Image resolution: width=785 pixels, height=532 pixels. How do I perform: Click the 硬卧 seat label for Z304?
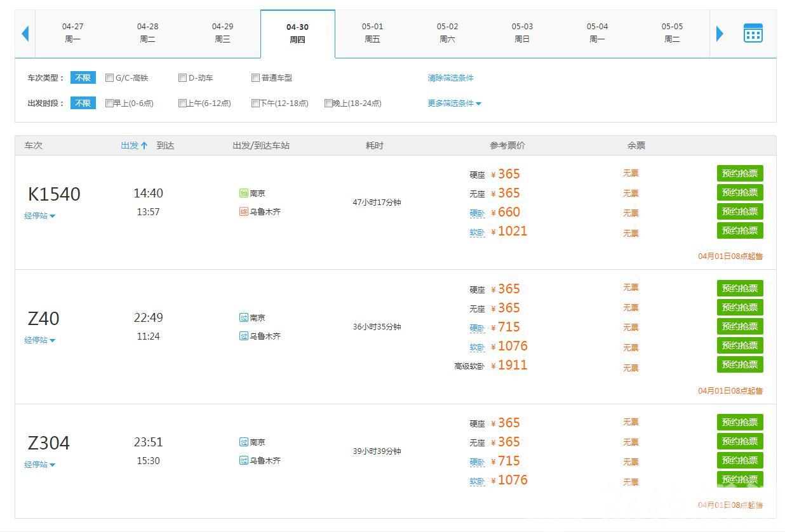coord(478,462)
